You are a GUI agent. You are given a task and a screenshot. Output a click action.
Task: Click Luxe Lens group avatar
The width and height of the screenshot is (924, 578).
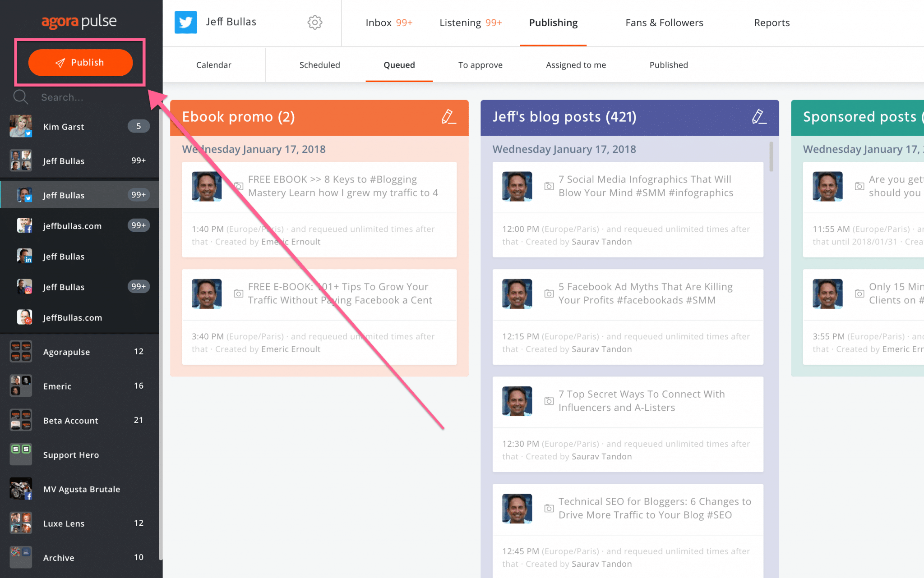click(x=21, y=523)
